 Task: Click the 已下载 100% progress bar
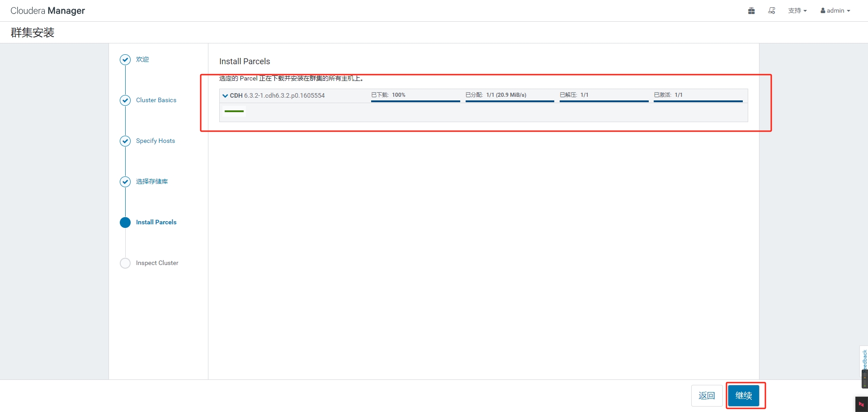click(x=415, y=101)
